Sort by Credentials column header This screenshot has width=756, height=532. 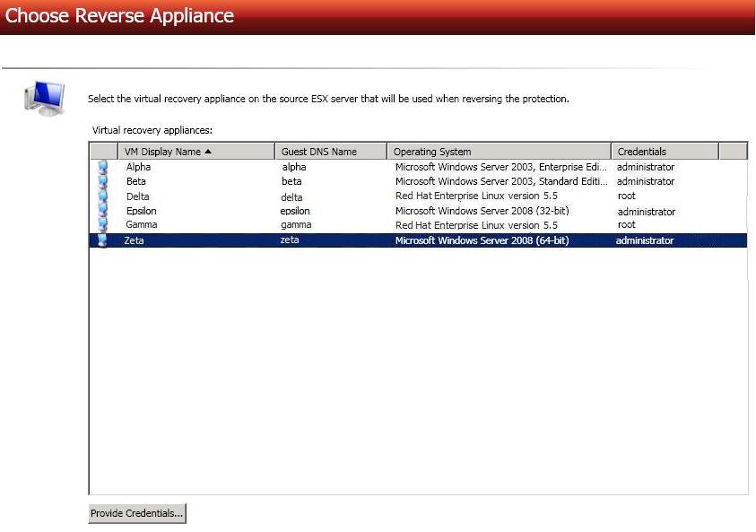tap(665, 152)
